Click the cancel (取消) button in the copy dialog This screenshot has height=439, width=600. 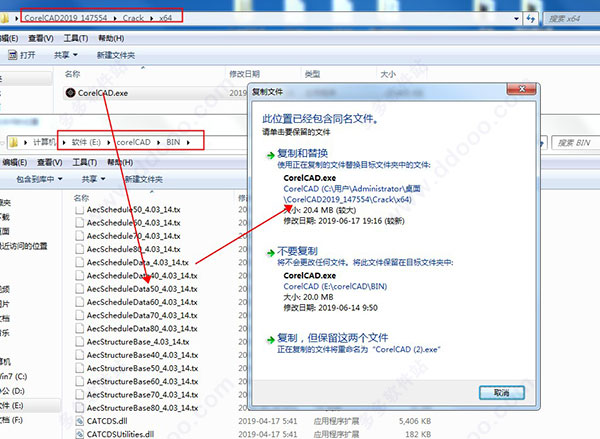pos(502,392)
